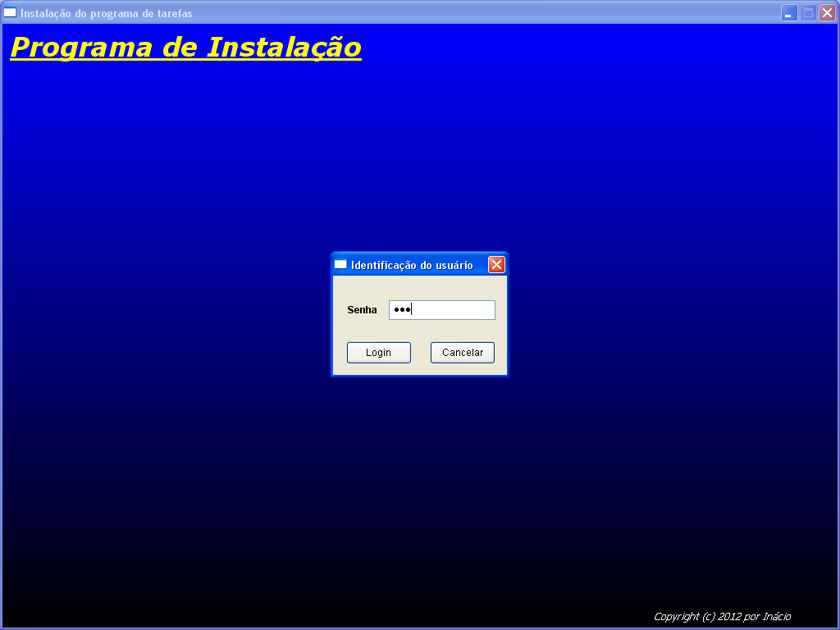Focus the Senha password field
The image size is (840, 630).
pos(442,309)
